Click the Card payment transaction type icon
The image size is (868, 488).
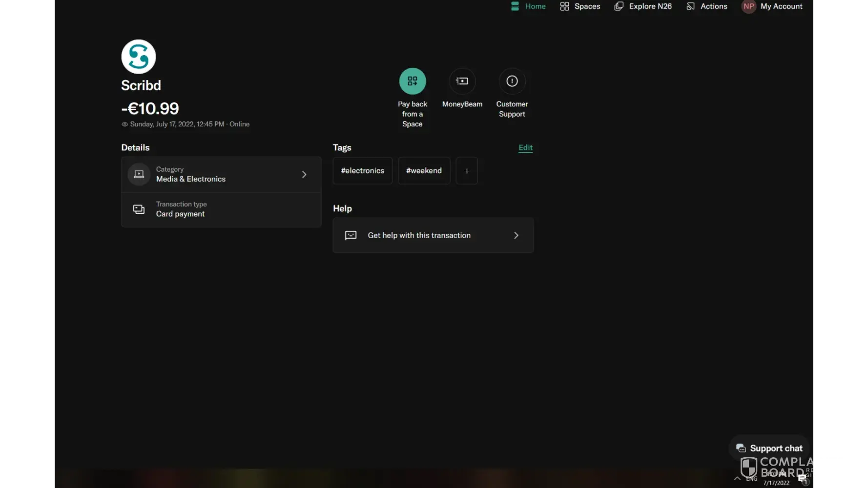139,209
